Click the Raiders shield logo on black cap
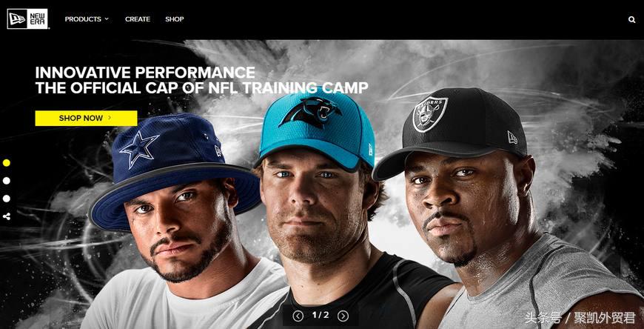 [x=430, y=113]
